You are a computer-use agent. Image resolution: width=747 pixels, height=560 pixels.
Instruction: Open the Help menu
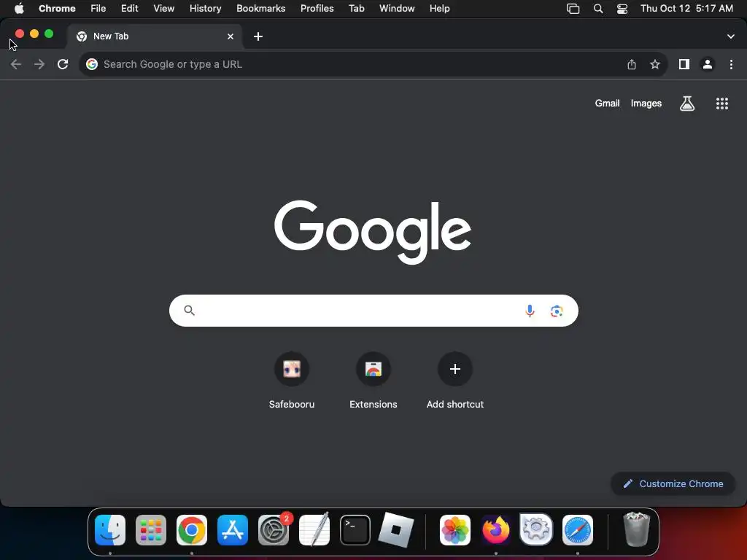click(x=439, y=9)
